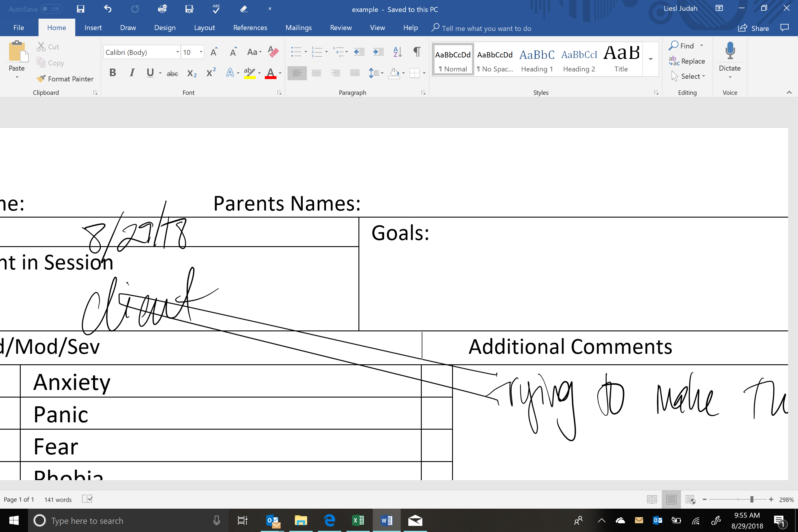The height and width of the screenshot is (532, 798).
Task: Click the Share button
Action: pyautogui.click(x=754, y=28)
